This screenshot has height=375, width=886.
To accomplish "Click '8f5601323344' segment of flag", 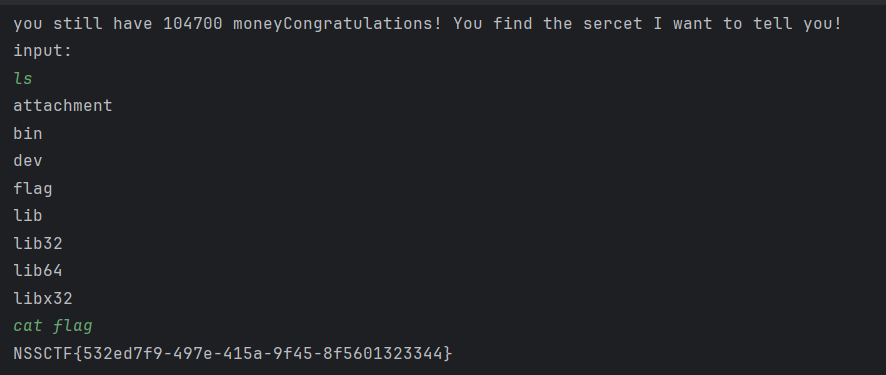I will click(383, 354).
